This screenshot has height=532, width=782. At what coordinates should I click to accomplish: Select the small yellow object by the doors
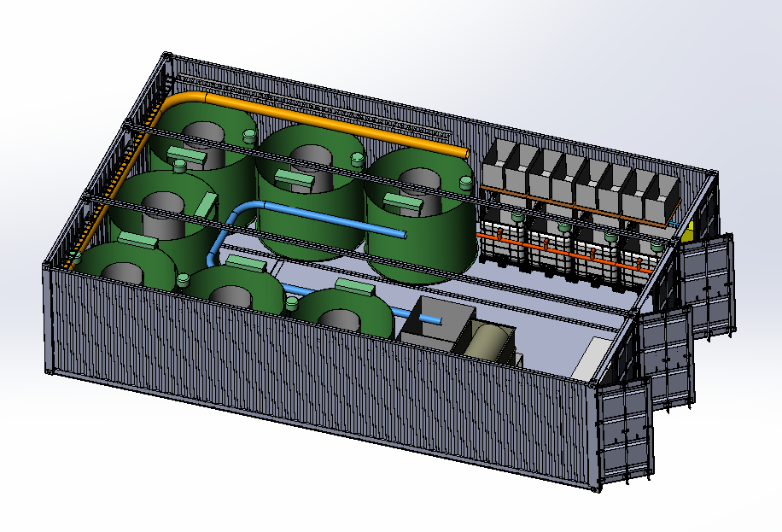click(688, 232)
